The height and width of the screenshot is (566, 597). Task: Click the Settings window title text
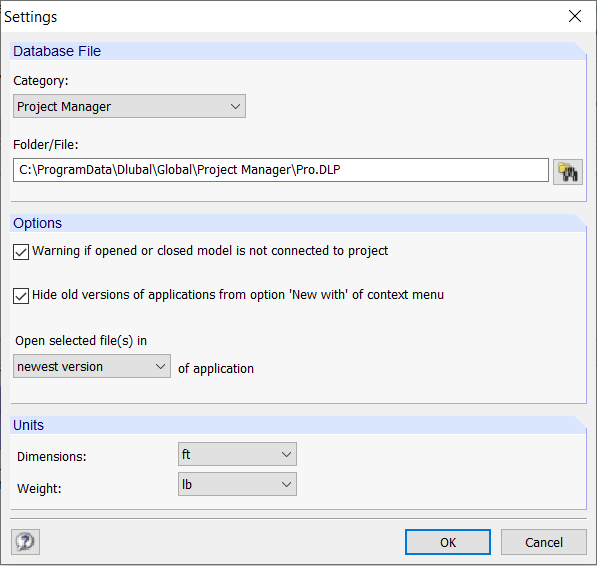click(30, 17)
